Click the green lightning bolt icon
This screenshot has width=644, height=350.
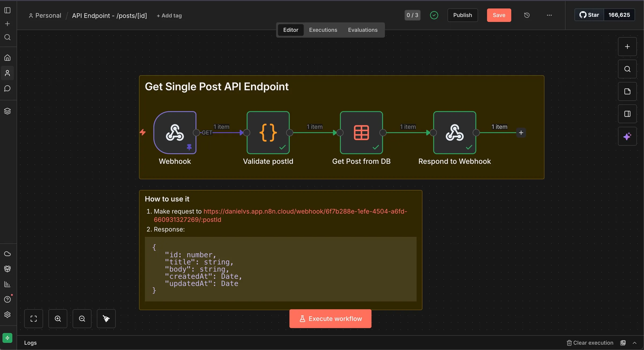[x=8, y=338]
